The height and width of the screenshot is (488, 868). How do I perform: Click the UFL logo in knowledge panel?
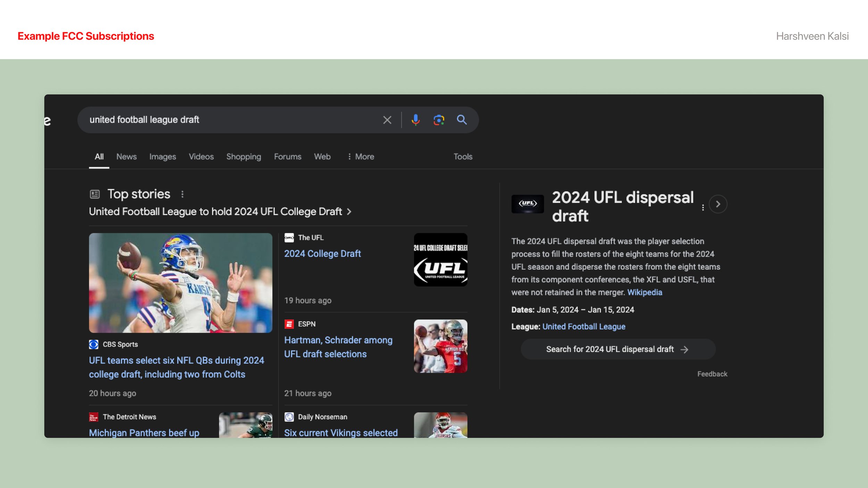pyautogui.click(x=527, y=204)
